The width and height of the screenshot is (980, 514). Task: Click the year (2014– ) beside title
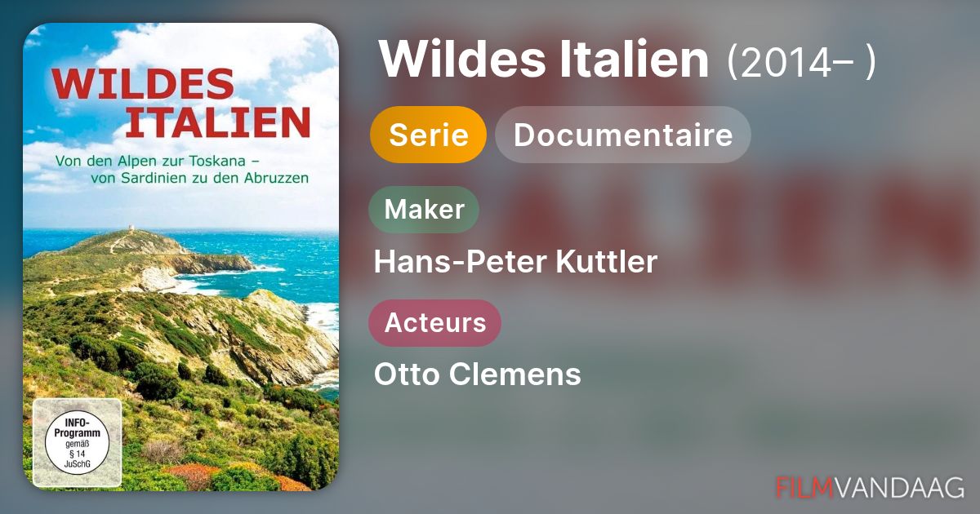click(802, 60)
